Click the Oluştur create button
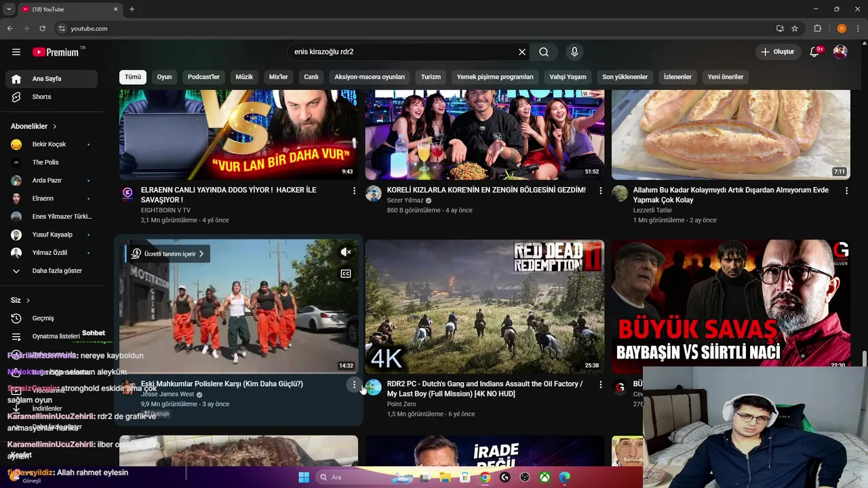 778,52
